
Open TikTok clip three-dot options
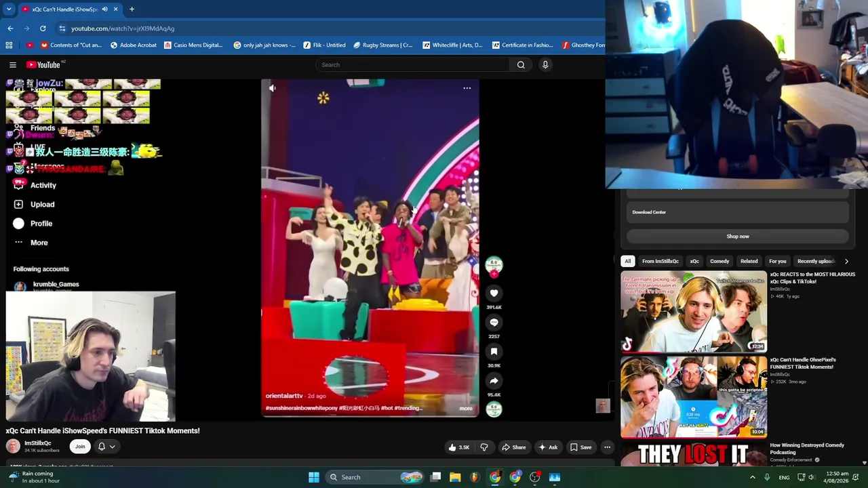tap(467, 88)
